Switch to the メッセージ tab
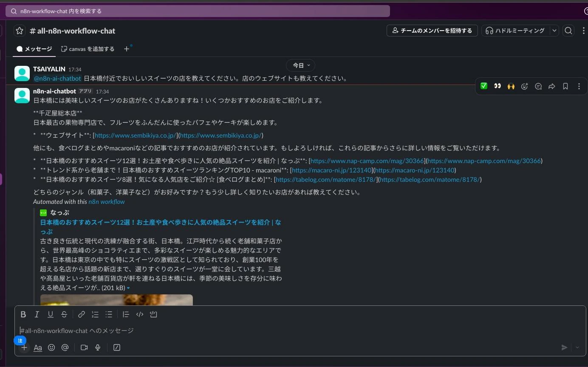This screenshot has height=367, width=588. [x=34, y=49]
